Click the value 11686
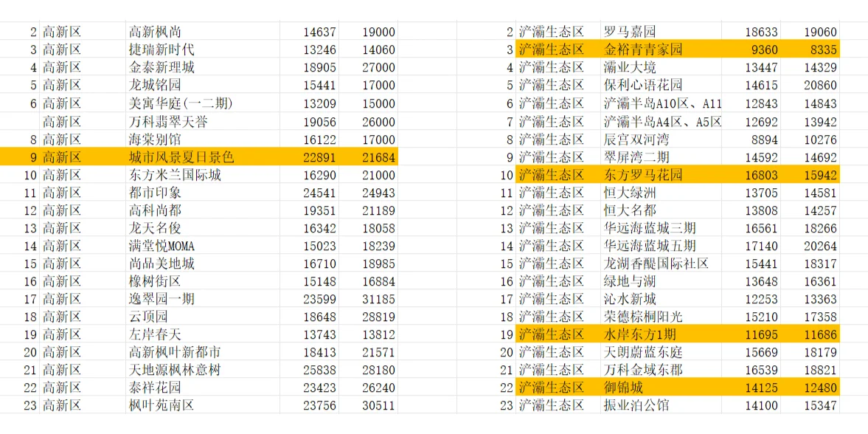 [820, 335]
